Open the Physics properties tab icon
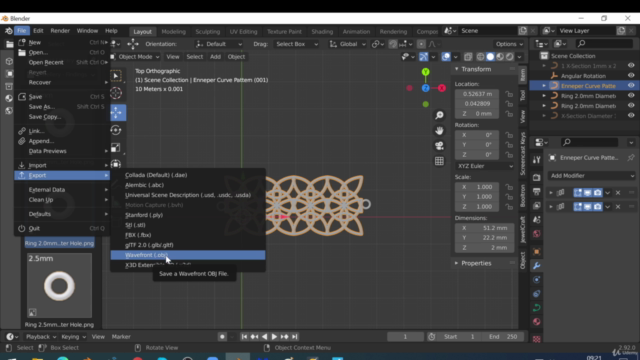 point(537,280)
